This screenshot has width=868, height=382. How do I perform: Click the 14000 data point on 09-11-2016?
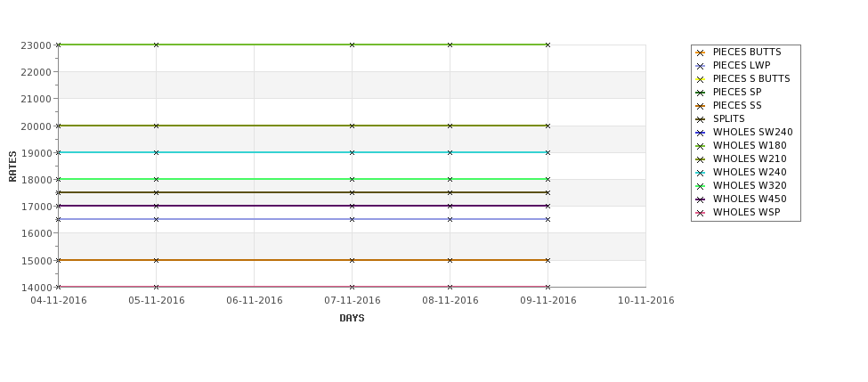[548, 287]
